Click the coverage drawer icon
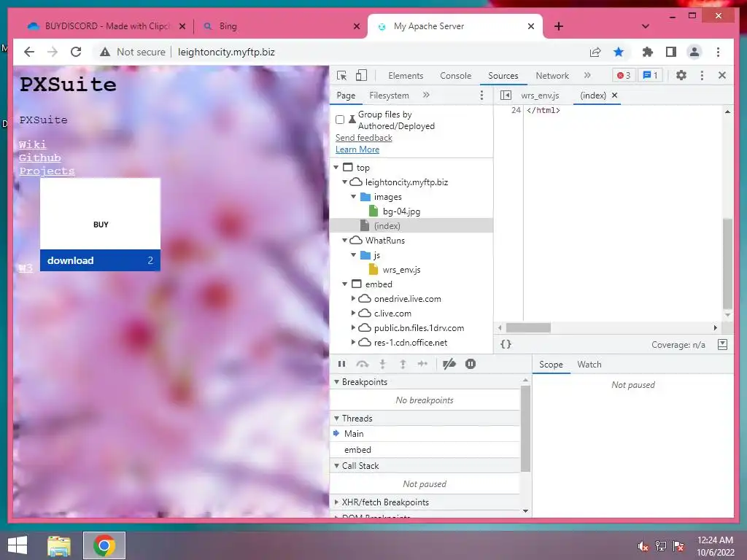 pyautogui.click(x=722, y=344)
